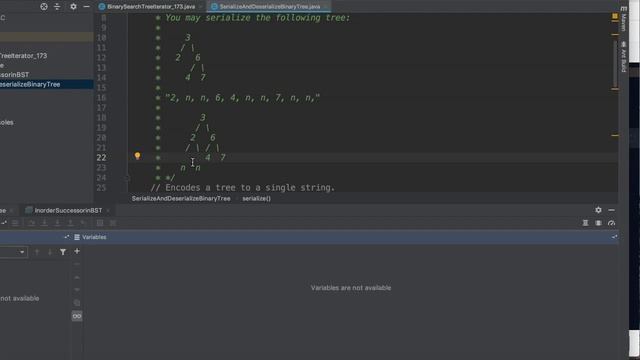Select the ssorinBST item in project tree
The height and width of the screenshot is (360, 640).
tap(15, 75)
